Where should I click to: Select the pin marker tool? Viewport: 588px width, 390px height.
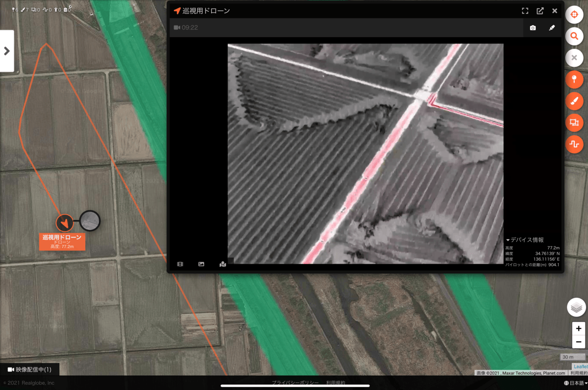point(574,79)
